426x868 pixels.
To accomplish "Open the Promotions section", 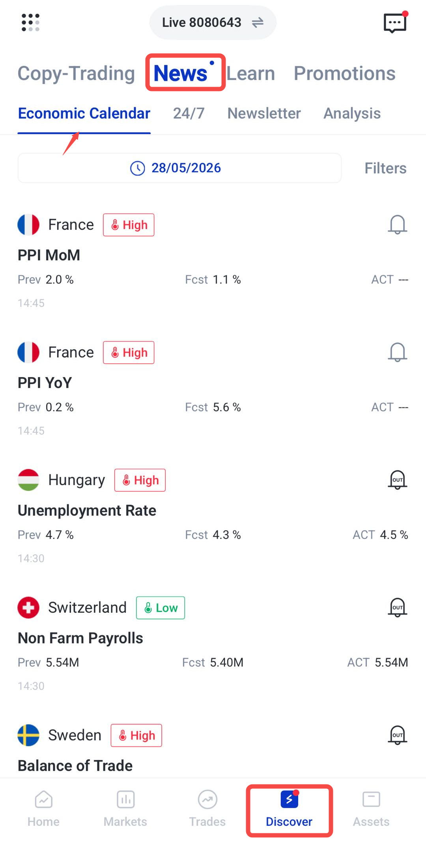I will pos(345,73).
